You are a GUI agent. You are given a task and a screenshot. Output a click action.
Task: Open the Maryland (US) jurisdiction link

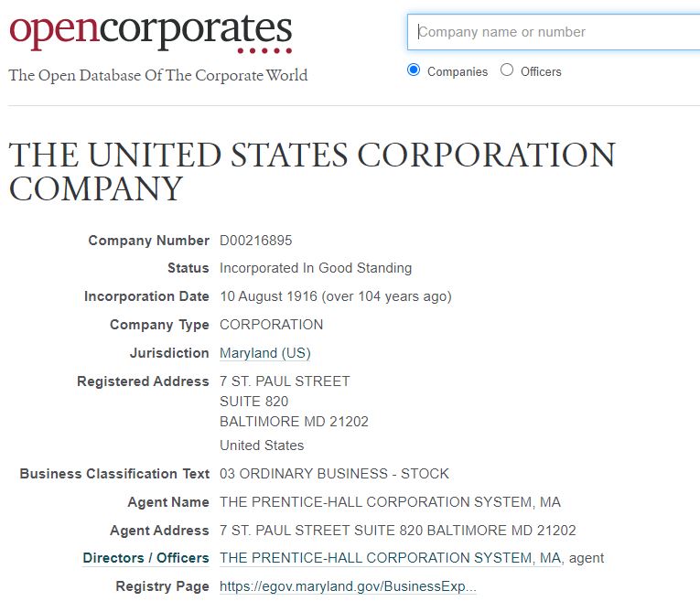265,353
